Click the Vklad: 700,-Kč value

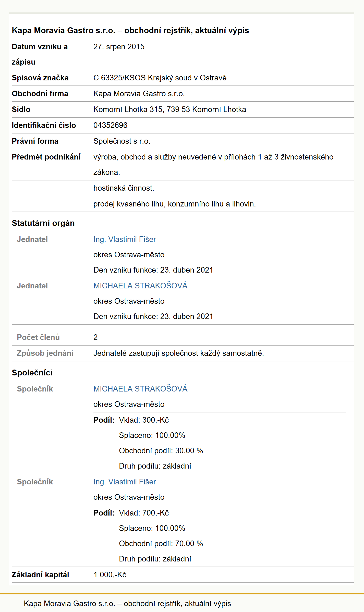(144, 513)
